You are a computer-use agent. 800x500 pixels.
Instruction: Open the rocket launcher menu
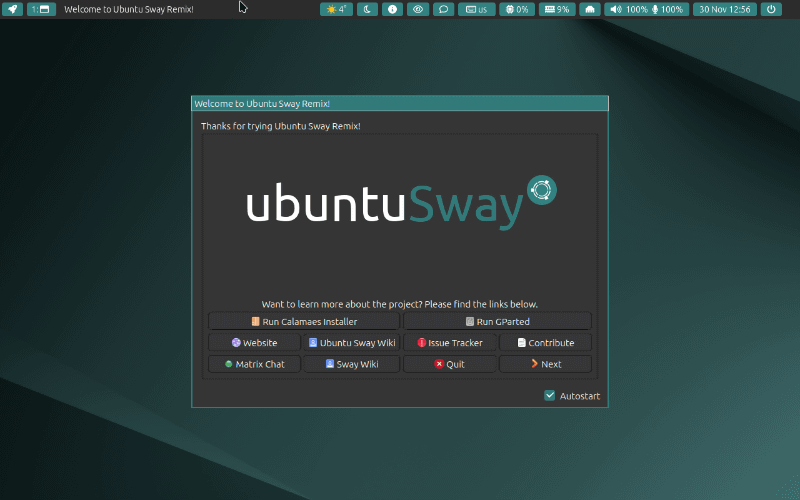click(x=12, y=9)
